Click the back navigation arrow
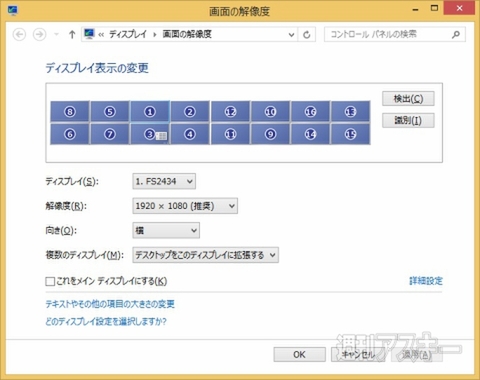This screenshot has height=380, width=480. coord(19,34)
